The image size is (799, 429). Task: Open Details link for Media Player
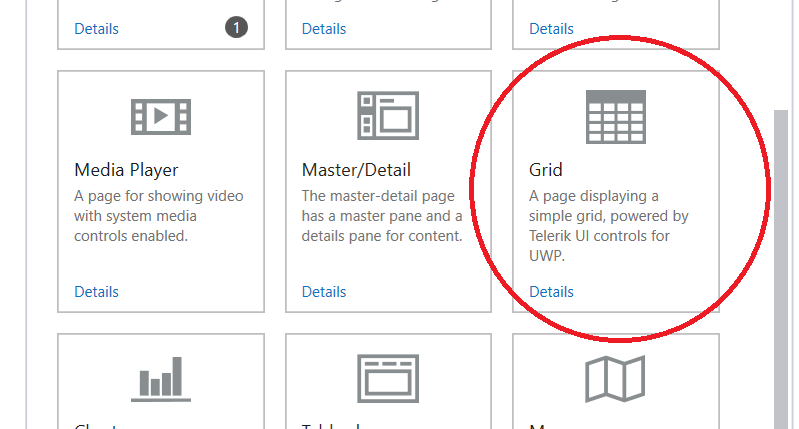[x=96, y=292]
